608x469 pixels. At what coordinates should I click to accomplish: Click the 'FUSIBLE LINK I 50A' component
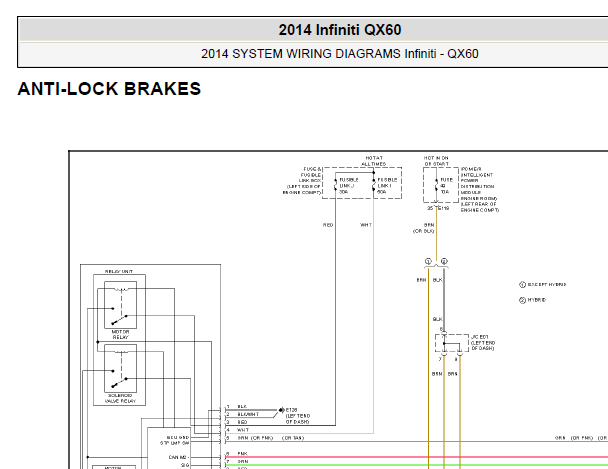(x=387, y=186)
